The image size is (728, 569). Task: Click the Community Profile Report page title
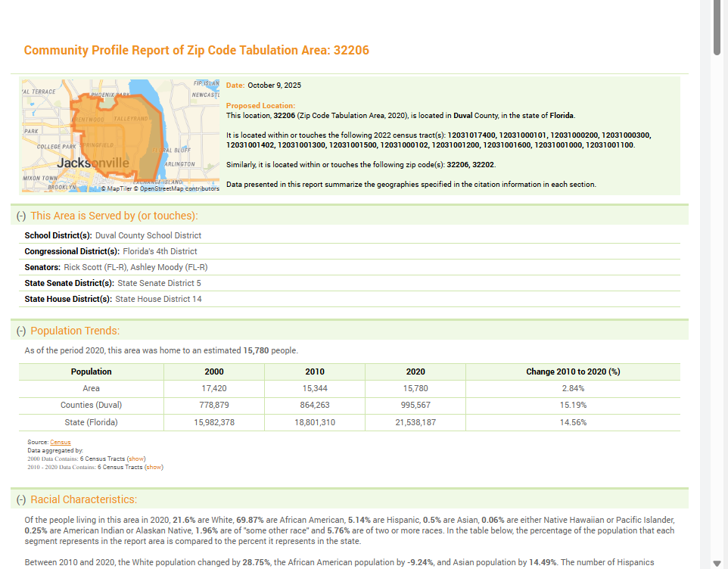point(196,50)
